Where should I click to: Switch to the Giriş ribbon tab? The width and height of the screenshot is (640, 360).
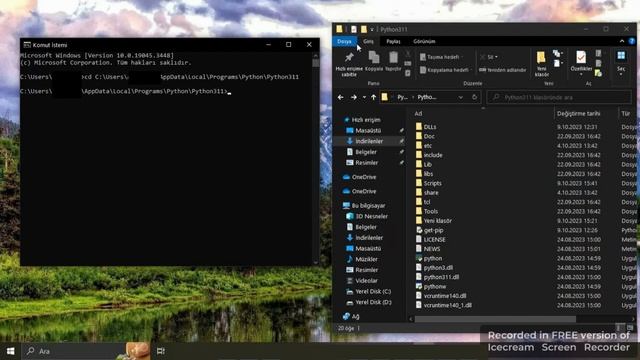click(368, 41)
